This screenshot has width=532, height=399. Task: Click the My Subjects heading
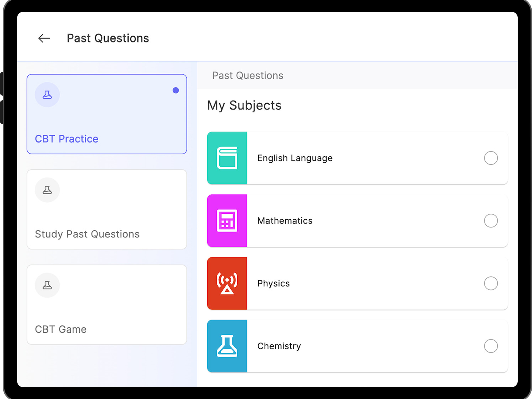click(x=244, y=106)
